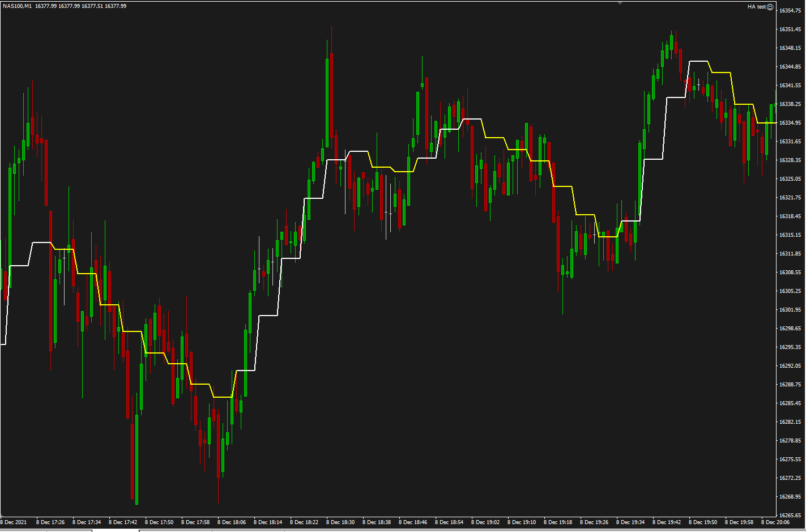
Task: Click the '8 Dec 17:42' time axis label
Action: coord(123,522)
